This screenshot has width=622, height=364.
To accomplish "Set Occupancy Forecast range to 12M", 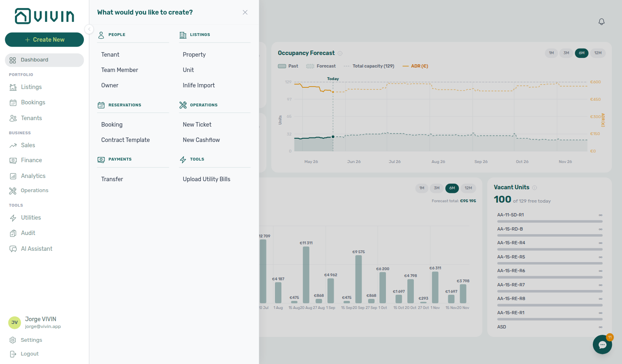I will tap(598, 53).
